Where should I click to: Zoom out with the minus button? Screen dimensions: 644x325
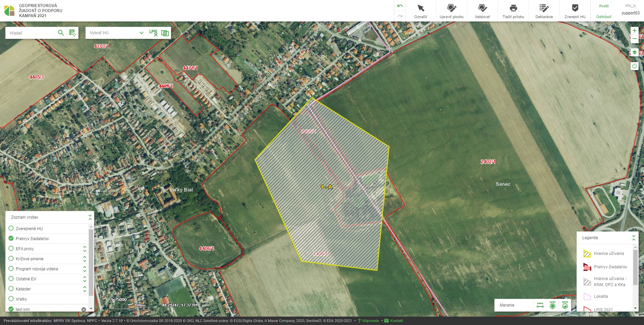point(634,39)
